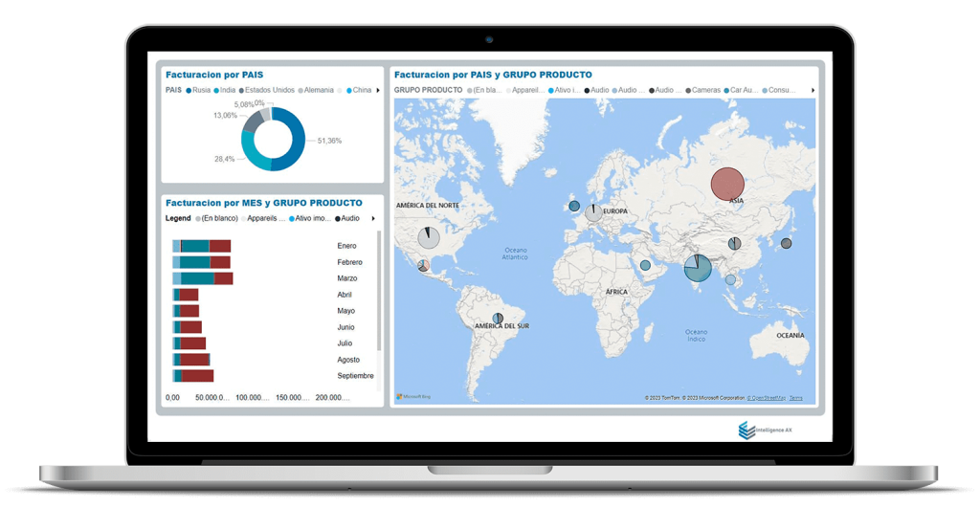The height and width of the screenshot is (530, 980).
Task: Select the Marzo bar in chart
Action: (203, 278)
